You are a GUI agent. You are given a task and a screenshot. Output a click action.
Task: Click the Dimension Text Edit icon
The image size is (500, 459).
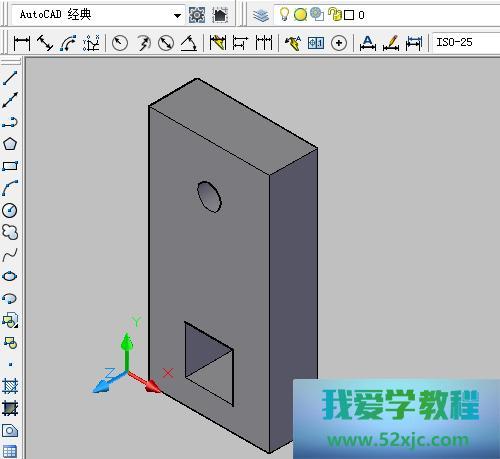391,43
